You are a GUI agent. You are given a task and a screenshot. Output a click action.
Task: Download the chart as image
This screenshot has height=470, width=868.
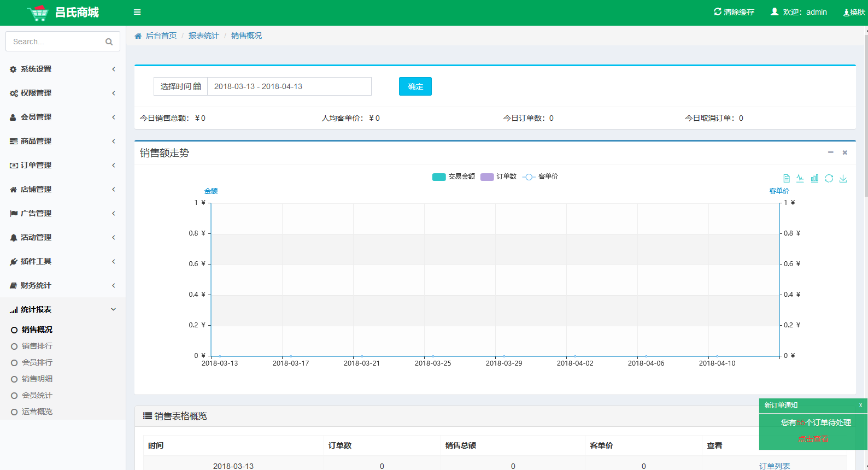pos(843,179)
